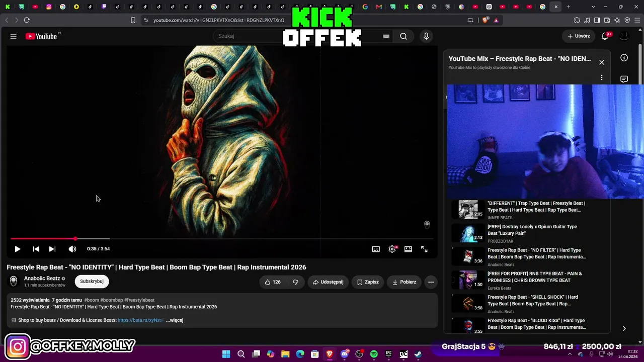Start voice search with the microphone
Viewport: 644px width, 362px height.
pyautogui.click(x=426, y=36)
